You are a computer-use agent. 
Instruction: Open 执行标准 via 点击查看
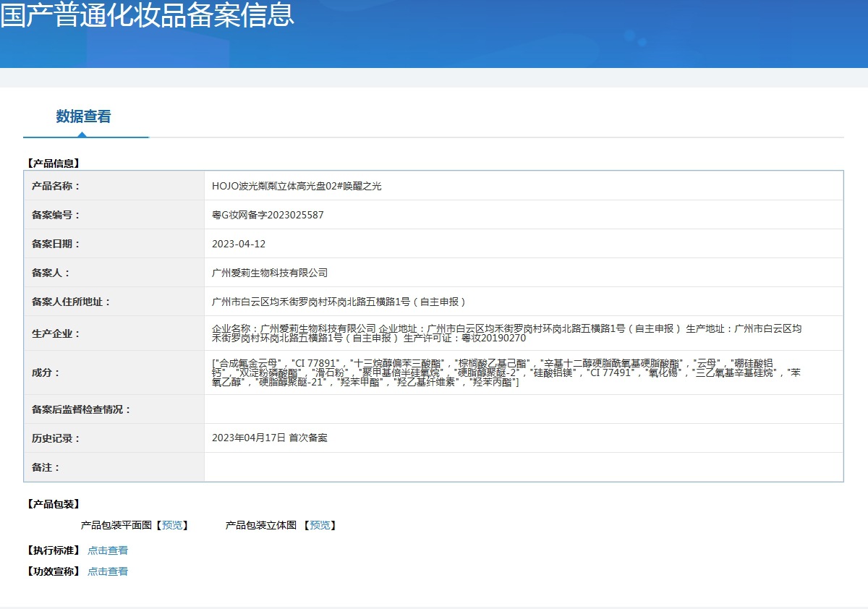click(x=108, y=550)
